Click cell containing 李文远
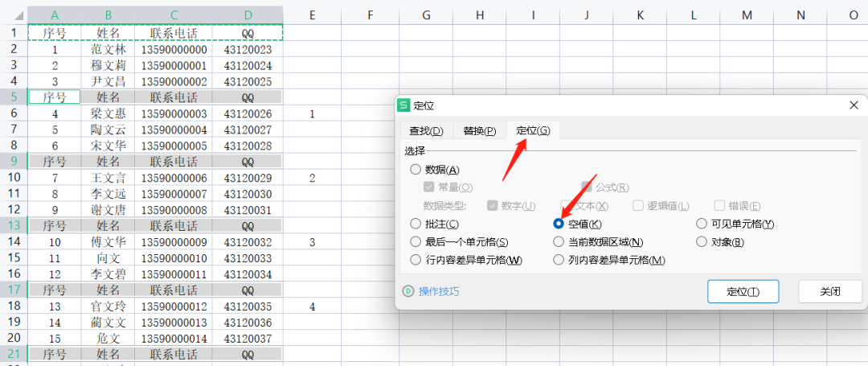 click(x=108, y=194)
